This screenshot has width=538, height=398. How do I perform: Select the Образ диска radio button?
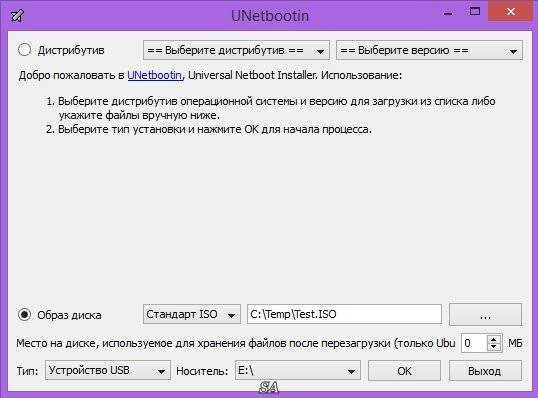(x=25, y=314)
